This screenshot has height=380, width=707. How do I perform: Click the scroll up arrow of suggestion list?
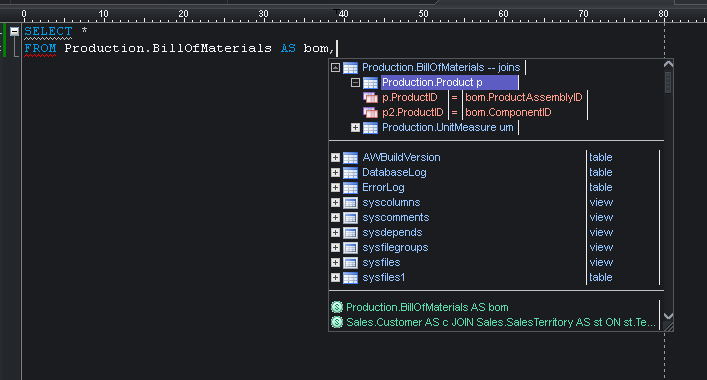[669, 64]
